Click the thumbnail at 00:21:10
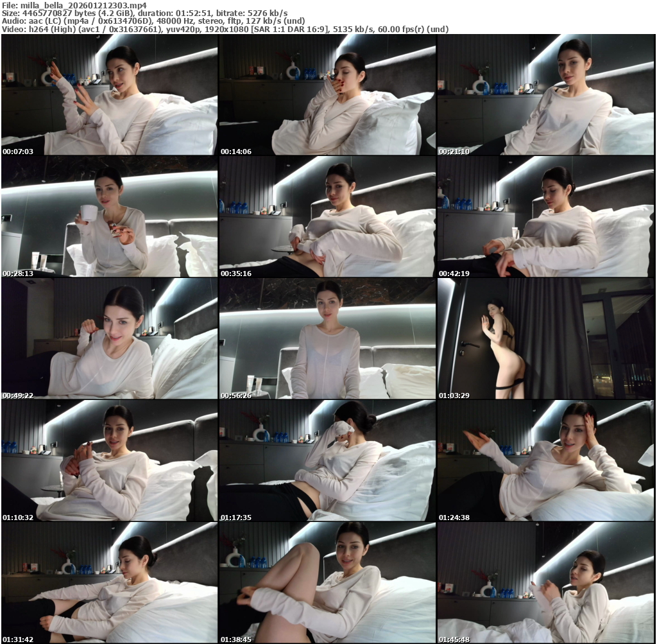This screenshot has height=644, width=657. (546, 95)
